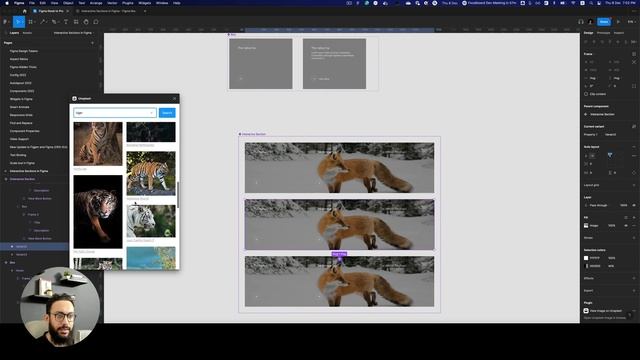Open the Resources tool in the toolbar
The image size is (640, 360).
(76, 22)
